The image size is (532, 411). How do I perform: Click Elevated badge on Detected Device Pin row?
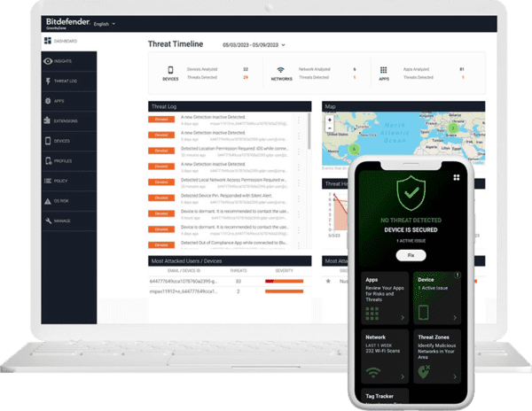[161, 198]
